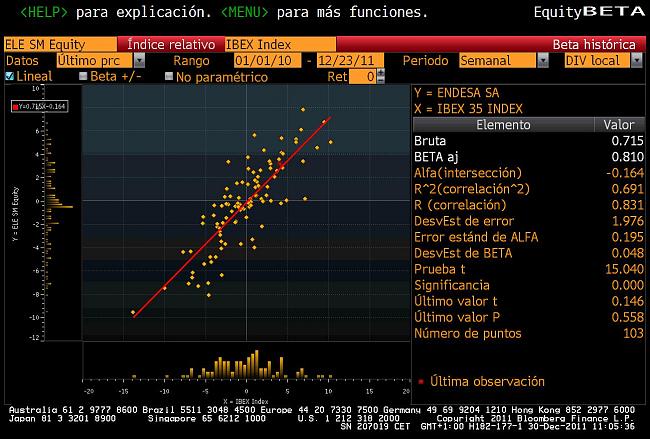Click the red legend square in equation box
This screenshot has height=439, width=650.
click(15, 107)
